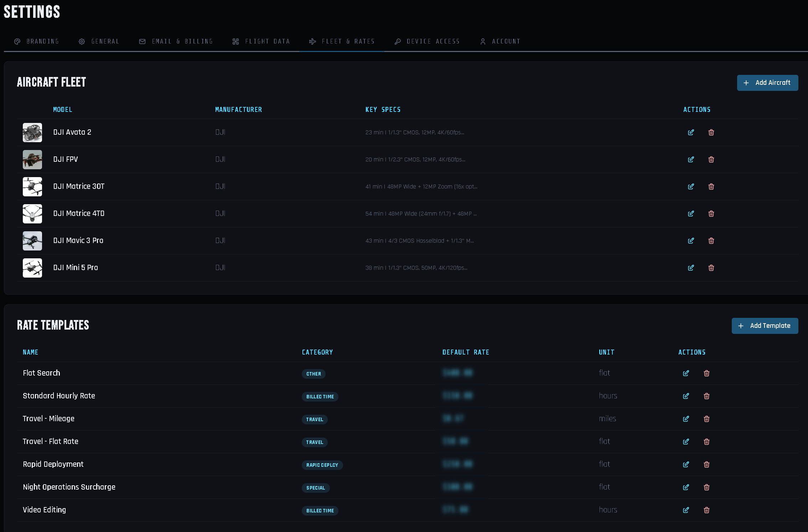Edit the DJI Matrice 30T entry
Viewport: 808px width, 532px height.
pyautogui.click(x=691, y=186)
